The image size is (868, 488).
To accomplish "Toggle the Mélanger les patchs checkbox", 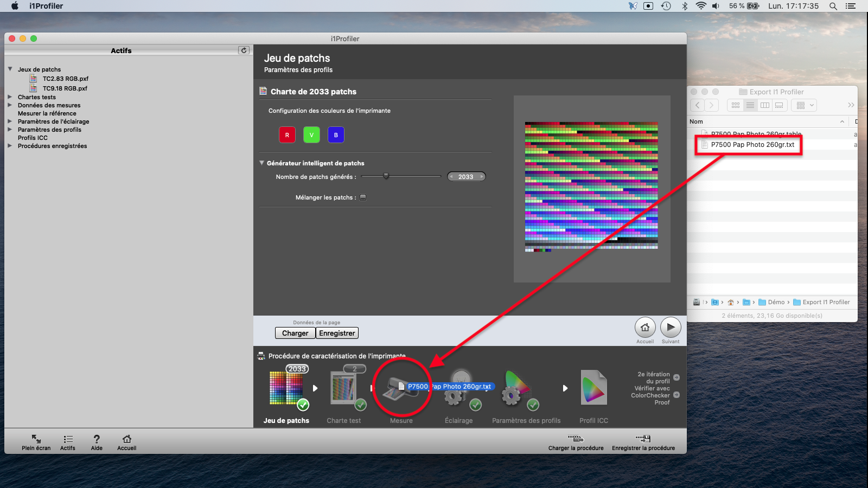I will click(363, 197).
